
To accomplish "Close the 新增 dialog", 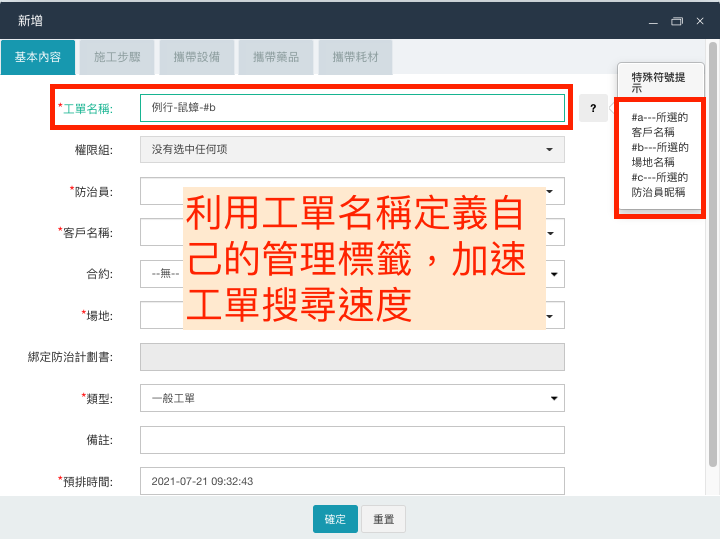I will [x=700, y=21].
